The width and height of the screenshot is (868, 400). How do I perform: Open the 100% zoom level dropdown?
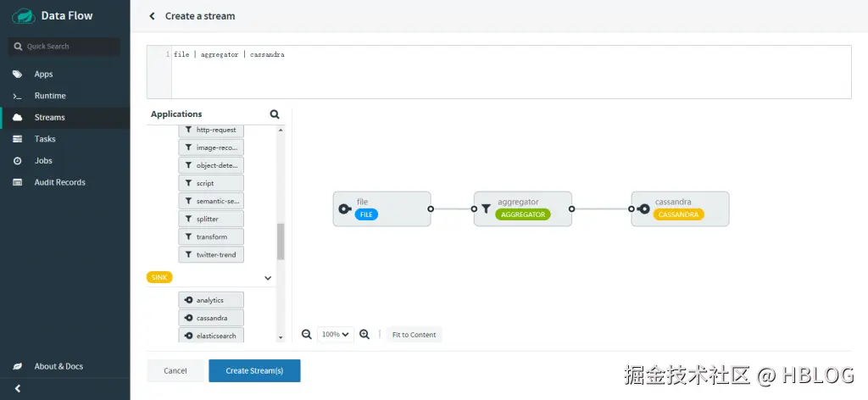coord(336,334)
